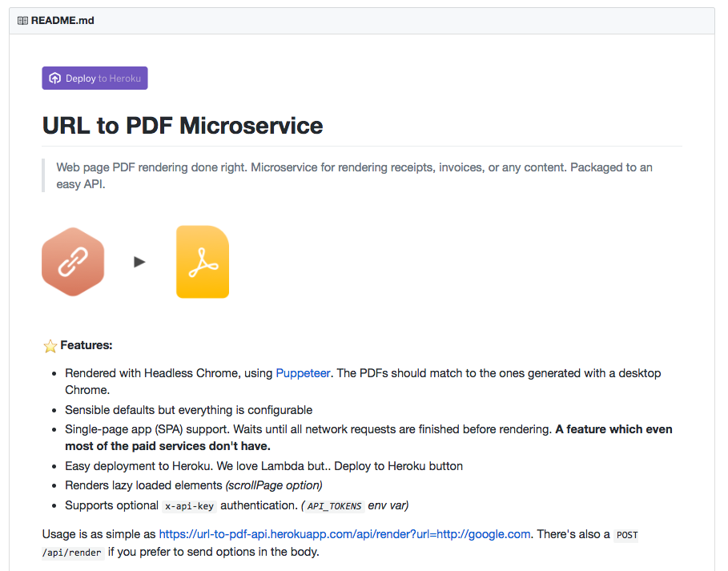Click the star emoji next to Features
Viewport: 728px width, 571px height.
click(49, 345)
